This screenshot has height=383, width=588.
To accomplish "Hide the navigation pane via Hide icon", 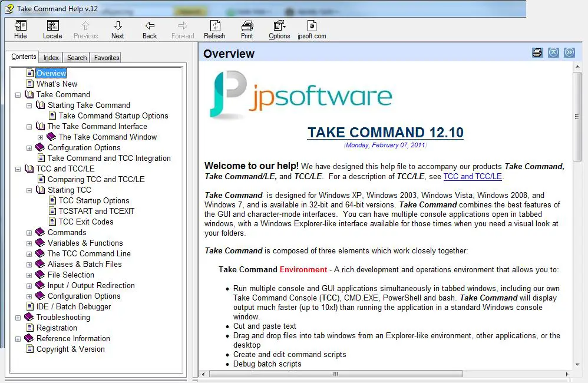I will (20, 29).
